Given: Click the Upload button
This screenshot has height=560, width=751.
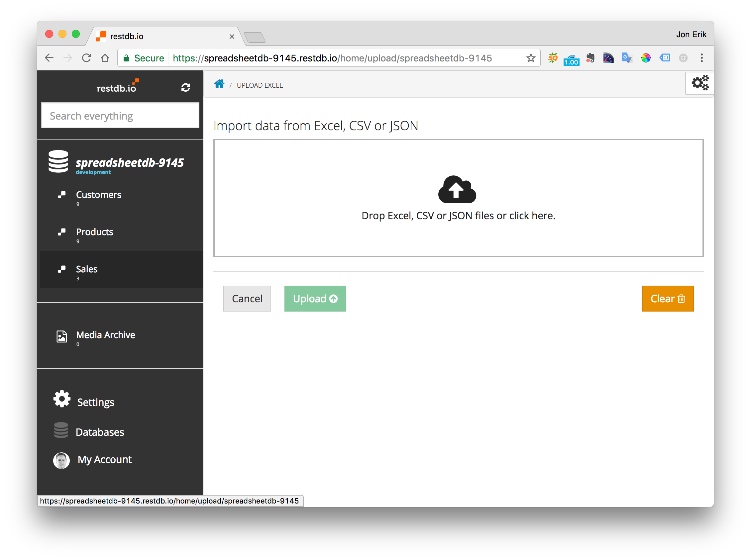Looking at the screenshot, I should 315,298.
